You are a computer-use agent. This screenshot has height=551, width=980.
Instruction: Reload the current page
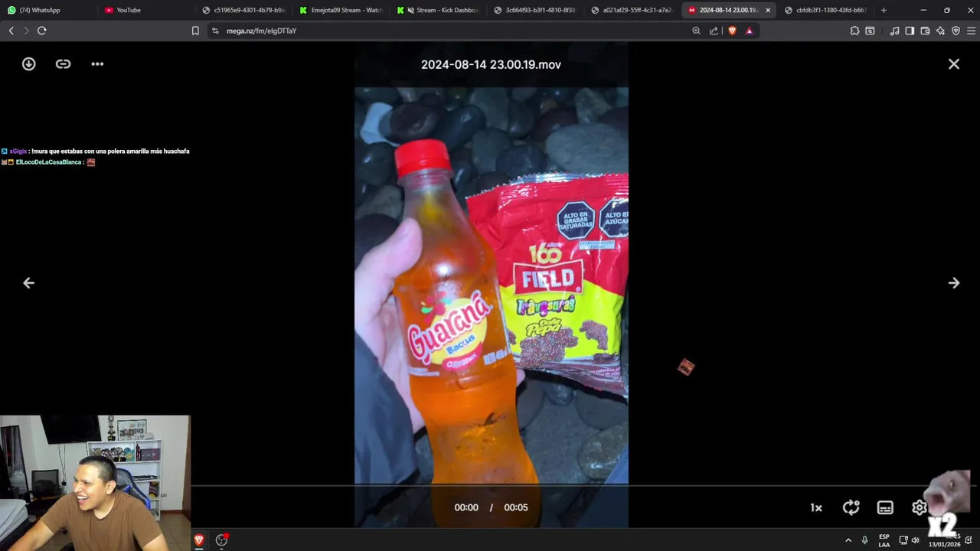pyautogui.click(x=42, y=31)
